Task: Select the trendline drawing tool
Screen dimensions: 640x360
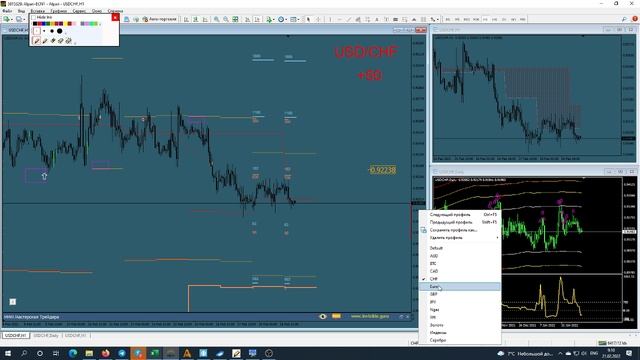Action: [x=349, y=19]
